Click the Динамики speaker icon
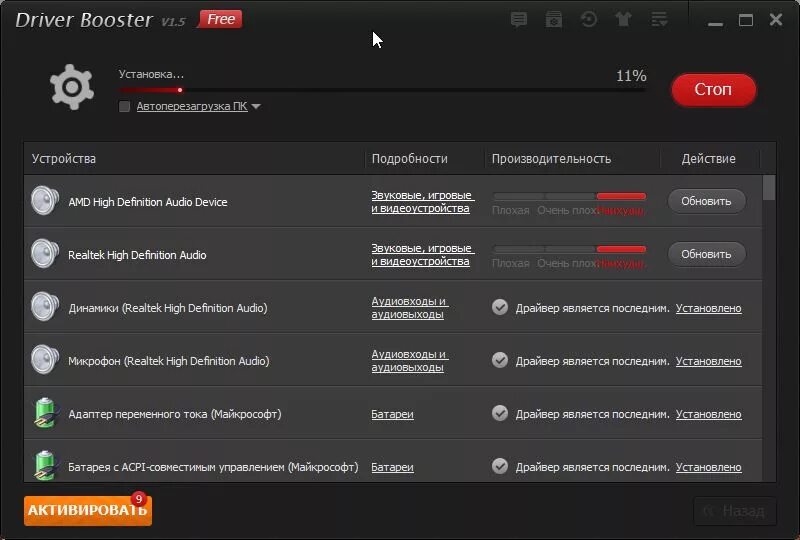 [x=45, y=307]
